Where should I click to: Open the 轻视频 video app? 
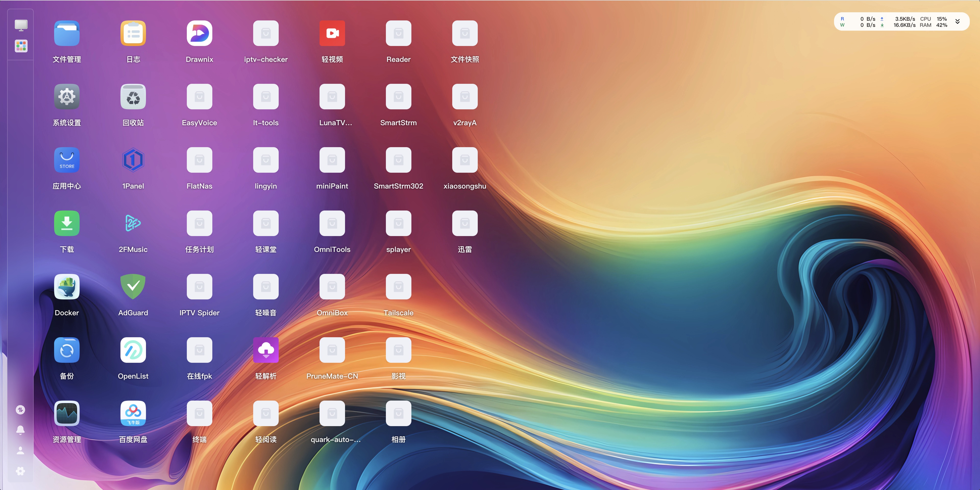332,33
